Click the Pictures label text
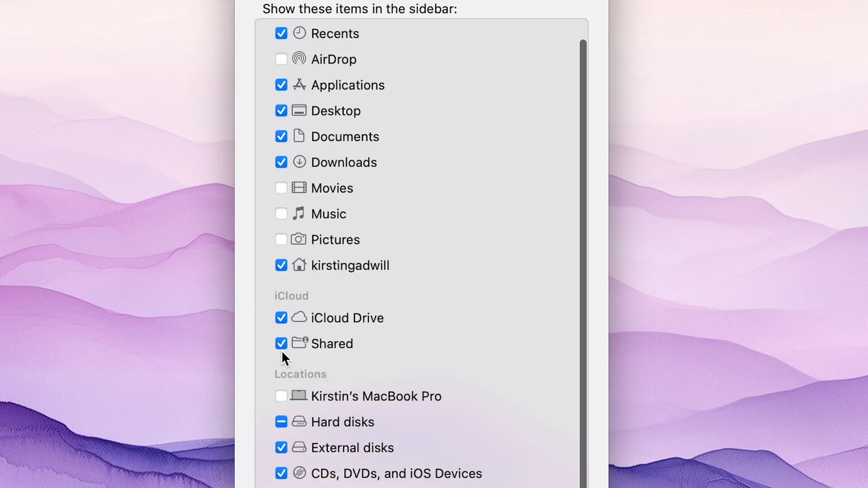The image size is (868, 488). coord(335,239)
